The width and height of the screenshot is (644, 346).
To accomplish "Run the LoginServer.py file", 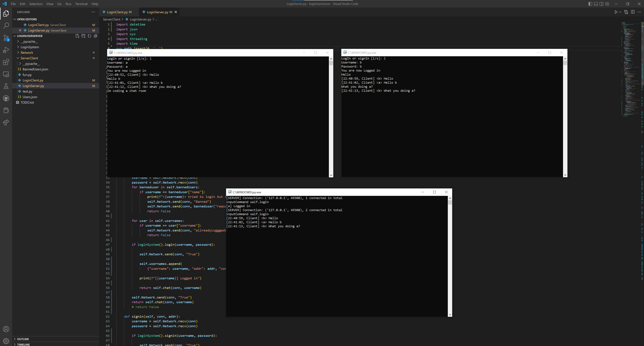I will click(616, 12).
